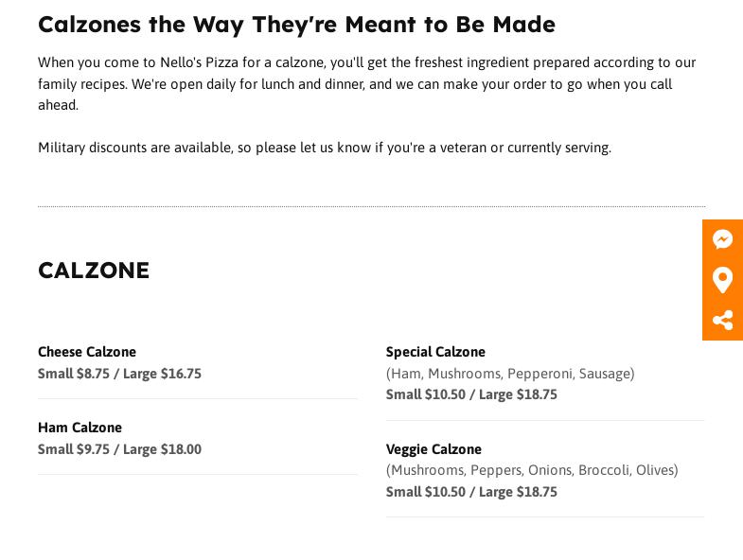Viewport: 743px width, 560px height.
Task: Click the share icon
Action: pos(722,320)
